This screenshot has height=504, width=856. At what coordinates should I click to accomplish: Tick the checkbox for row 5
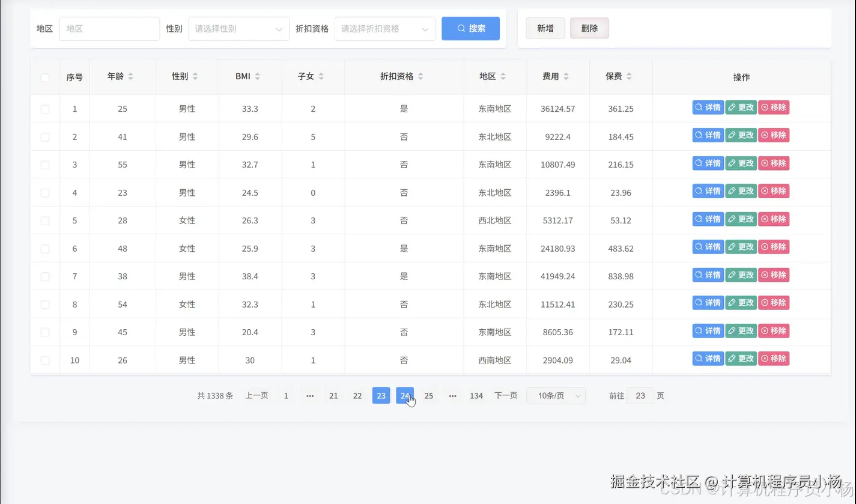(45, 220)
